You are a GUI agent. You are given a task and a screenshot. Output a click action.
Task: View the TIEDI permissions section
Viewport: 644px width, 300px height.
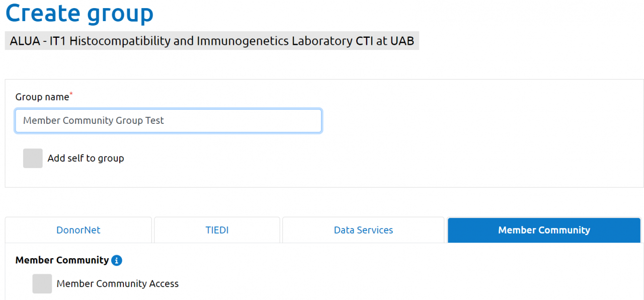tap(217, 230)
